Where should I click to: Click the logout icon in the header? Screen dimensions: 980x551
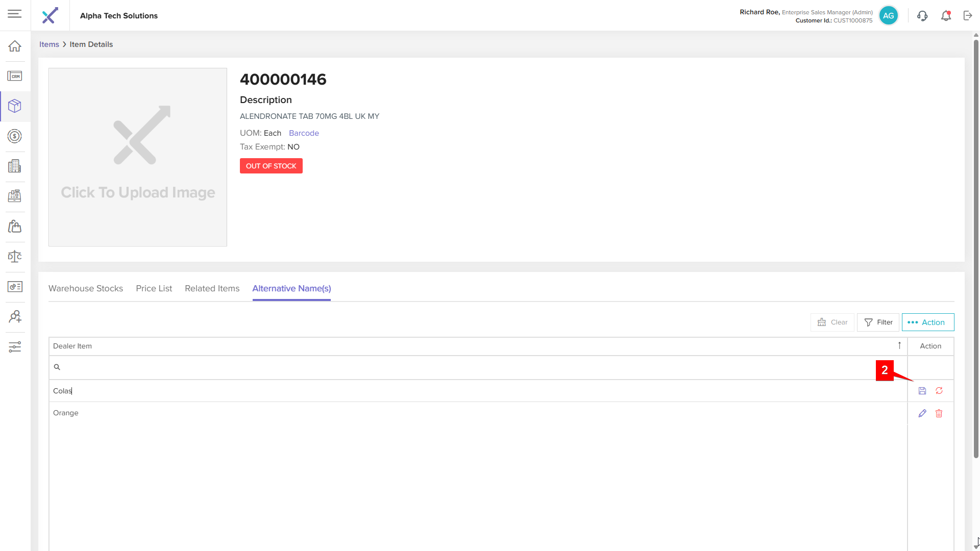[x=968, y=16]
